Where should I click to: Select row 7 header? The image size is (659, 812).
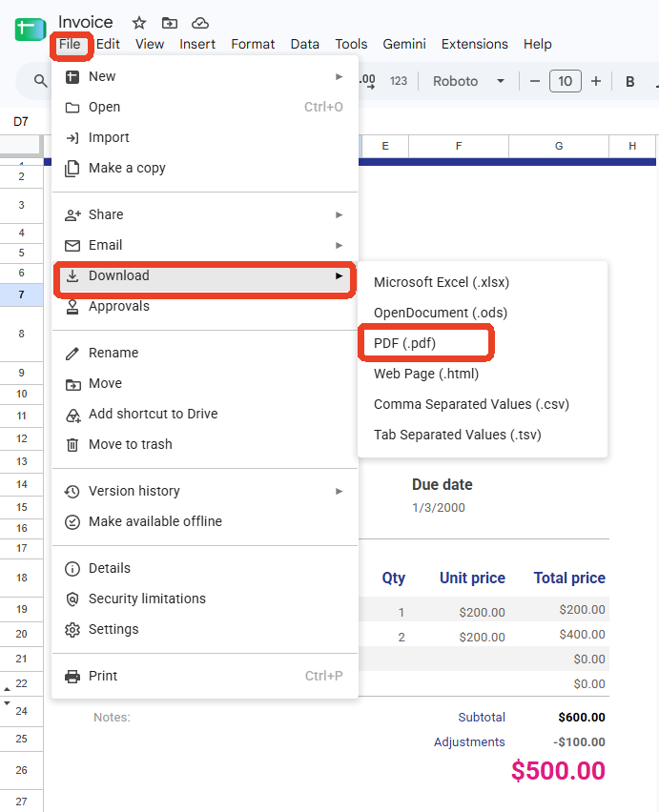click(21, 294)
